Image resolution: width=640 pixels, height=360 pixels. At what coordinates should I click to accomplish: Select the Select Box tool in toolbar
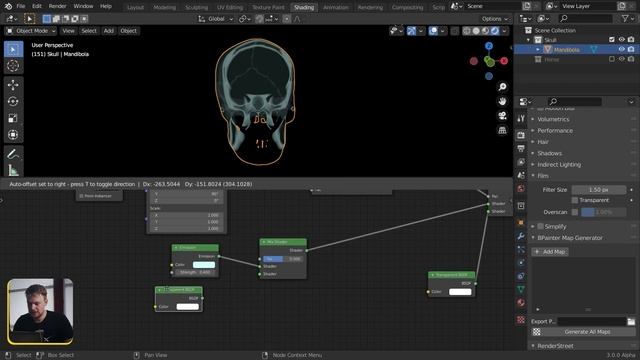[x=13, y=49]
